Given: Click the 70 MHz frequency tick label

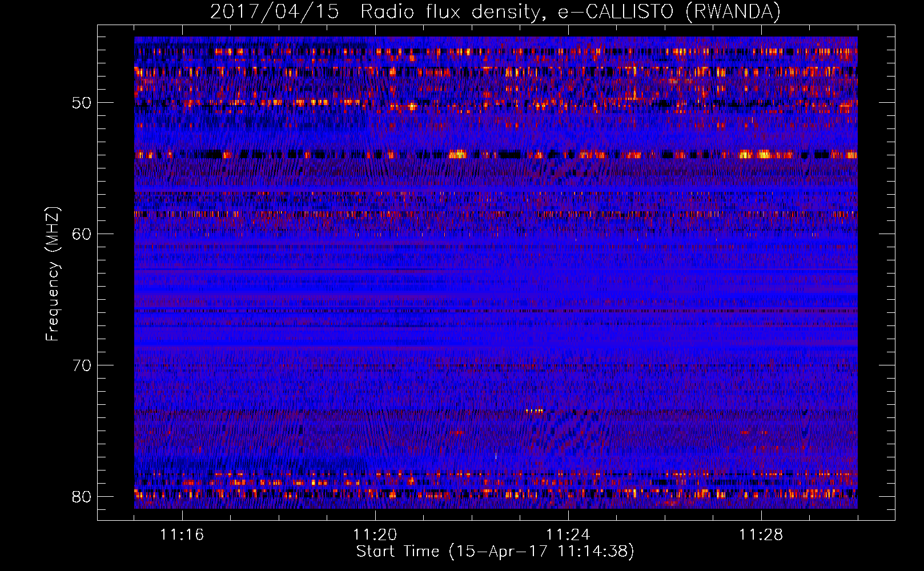Looking at the screenshot, I should coord(82,365).
